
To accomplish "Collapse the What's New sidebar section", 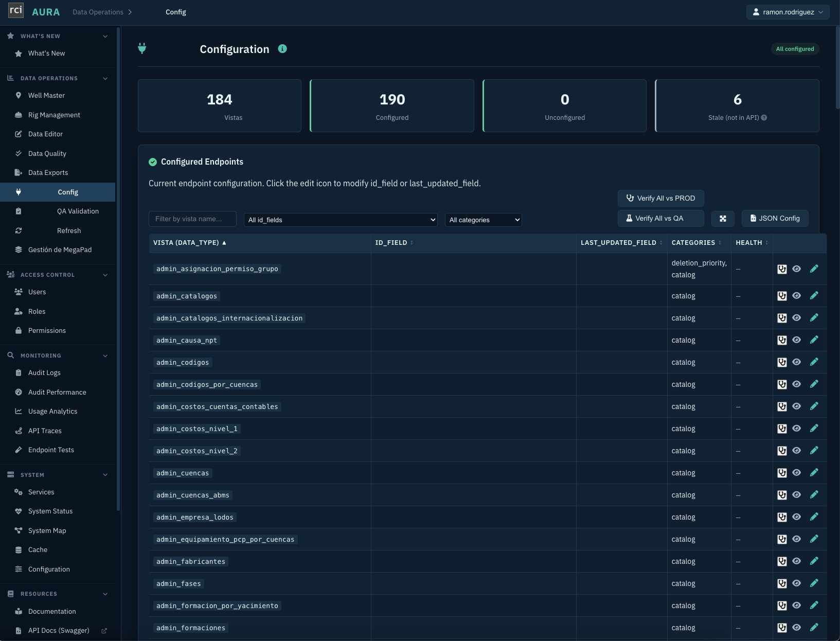I will [x=58, y=36].
